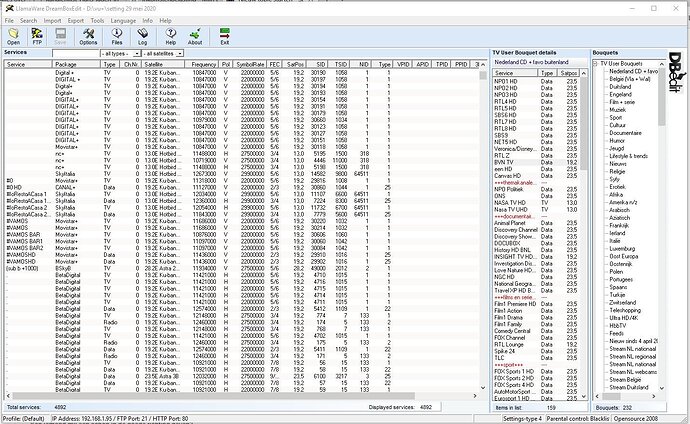
Task: Open the Options tools icon
Action: pos(88,36)
